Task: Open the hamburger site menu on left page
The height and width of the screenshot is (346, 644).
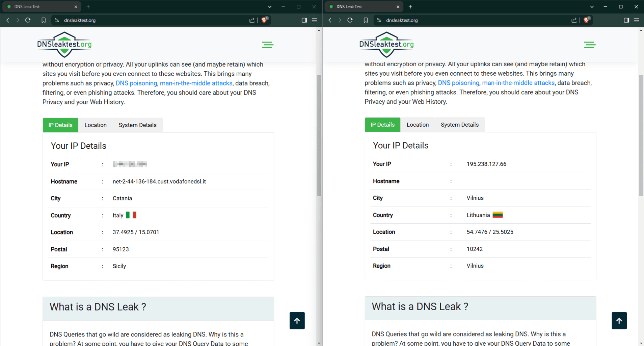Action: click(268, 45)
